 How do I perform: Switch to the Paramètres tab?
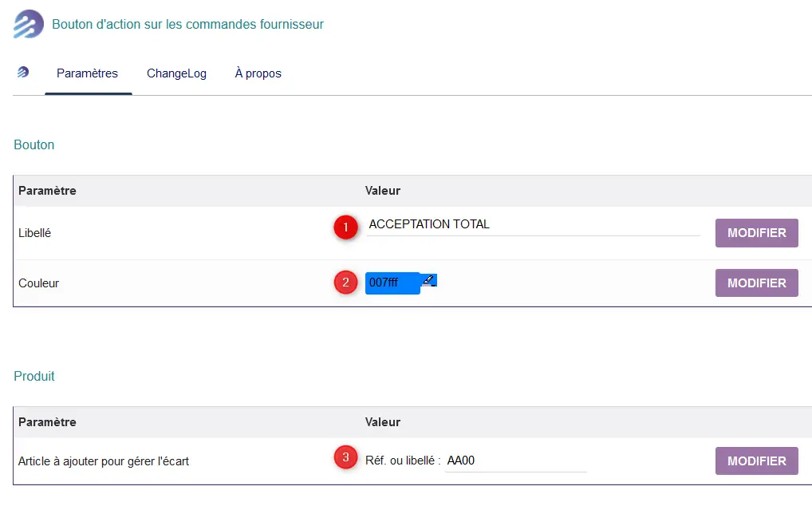tap(87, 73)
